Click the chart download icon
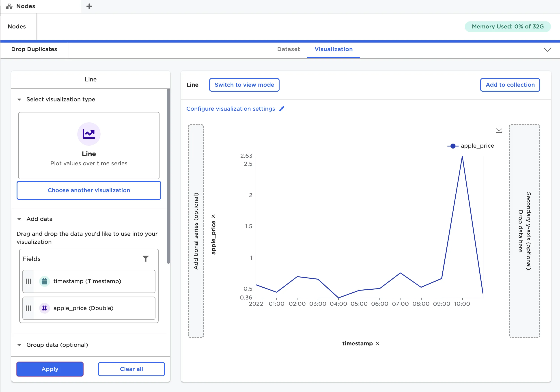 499,129
